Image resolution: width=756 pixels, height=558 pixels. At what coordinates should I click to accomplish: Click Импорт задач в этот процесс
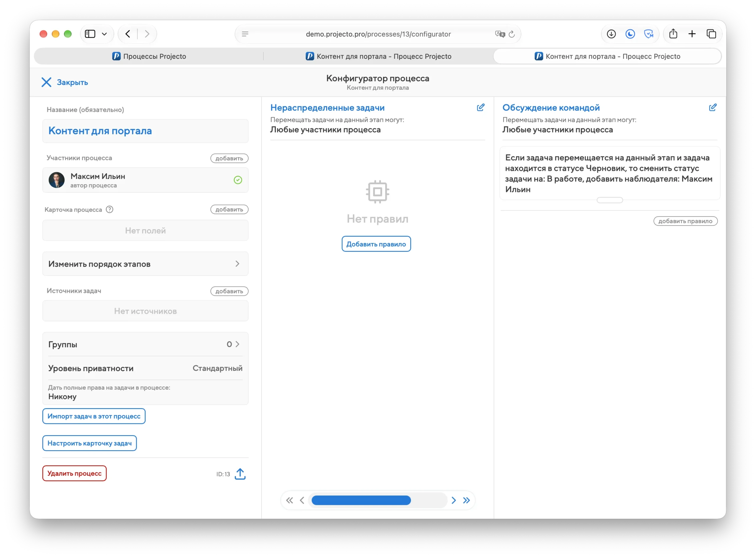click(94, 416)
